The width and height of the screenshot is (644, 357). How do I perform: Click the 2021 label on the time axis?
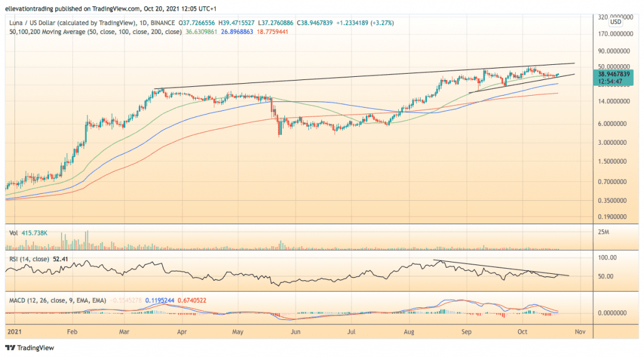click(x=14, y=331)
